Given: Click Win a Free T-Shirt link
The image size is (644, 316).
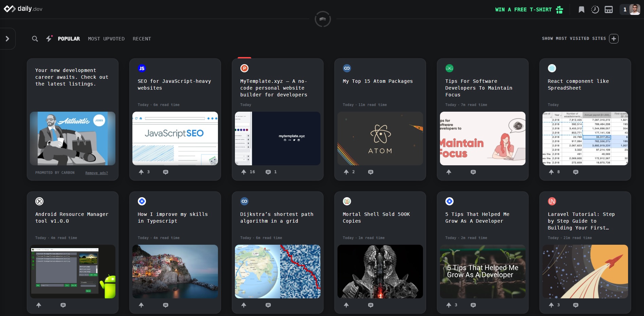Looking at the screenshot, I should click(x=523, y=10).
